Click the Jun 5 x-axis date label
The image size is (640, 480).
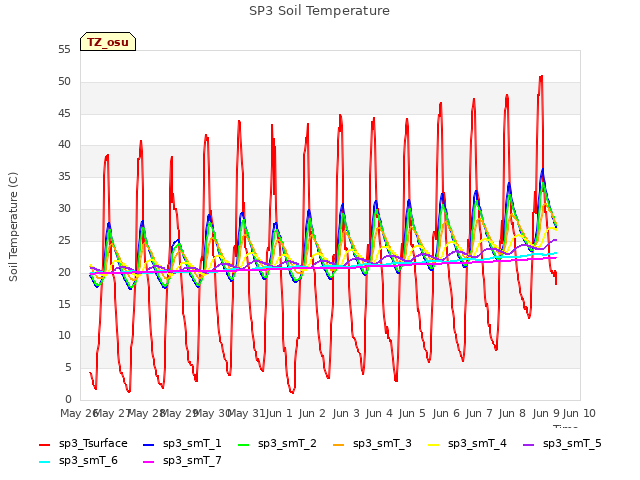coord(412,413)
